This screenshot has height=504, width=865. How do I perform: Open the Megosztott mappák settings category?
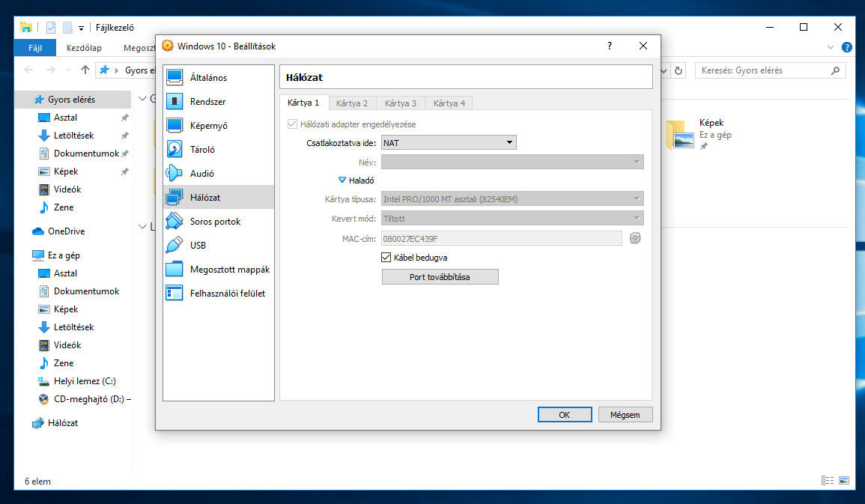[x=219, y=270]
